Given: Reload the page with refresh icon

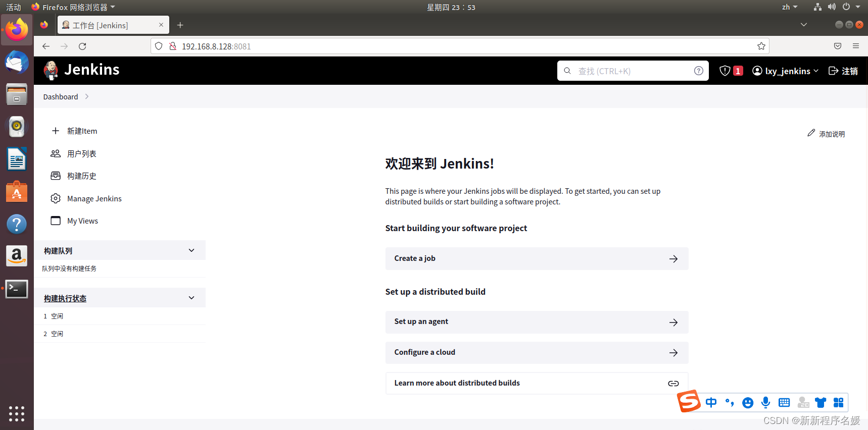Looking at the screenshot, I should pos(82,46).
